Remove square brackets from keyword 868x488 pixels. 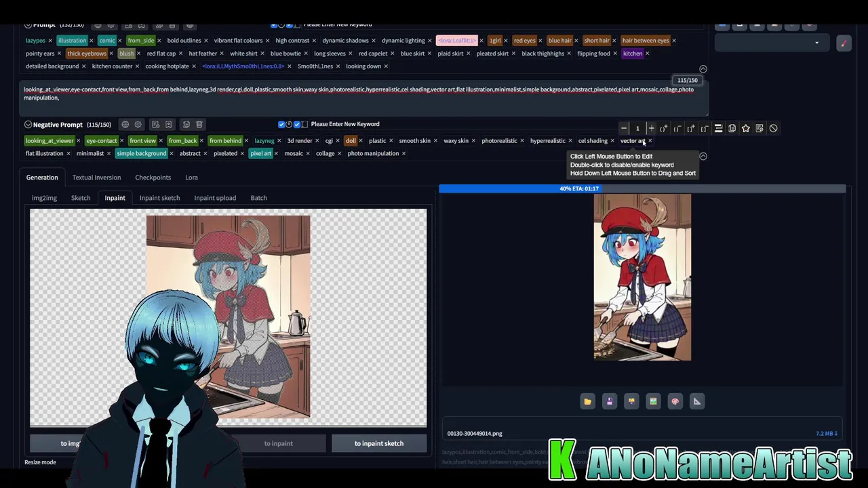click(704, 128)
